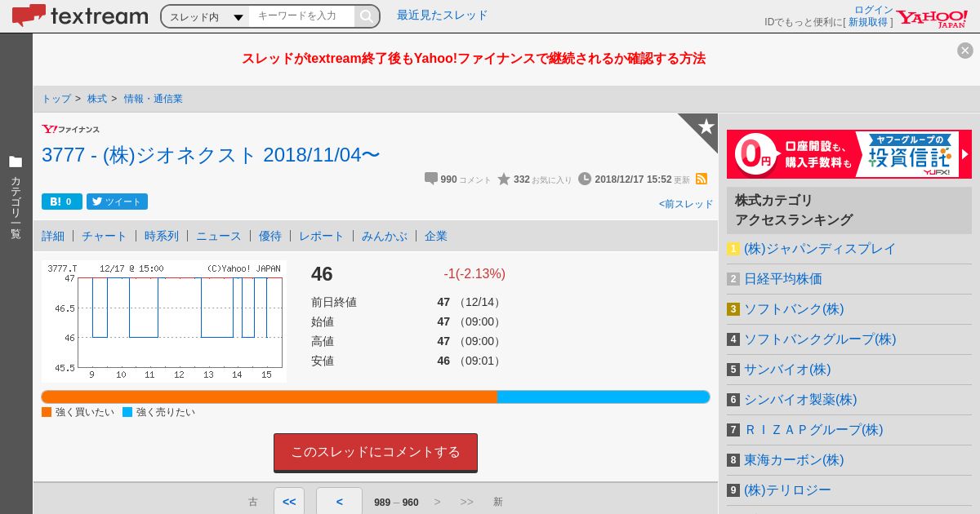Go to previous page with < button
Image resolution: width=980 pixels, height=514 pixels.
click(339, 501)
